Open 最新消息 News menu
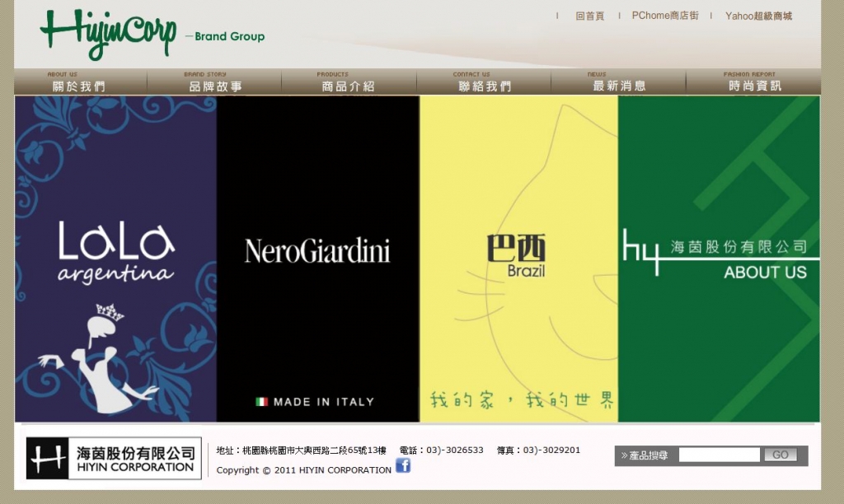This screenshot has width=844, height=504. 618,82
